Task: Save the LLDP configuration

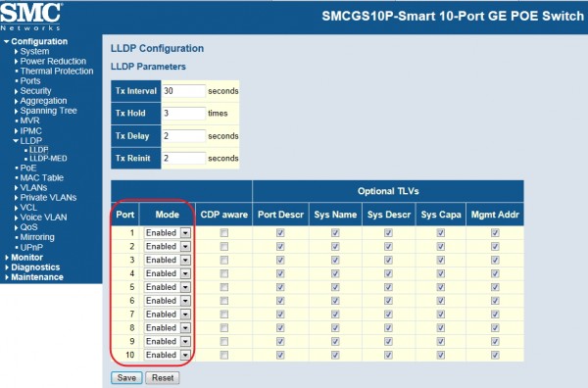Action: point(126,377)
